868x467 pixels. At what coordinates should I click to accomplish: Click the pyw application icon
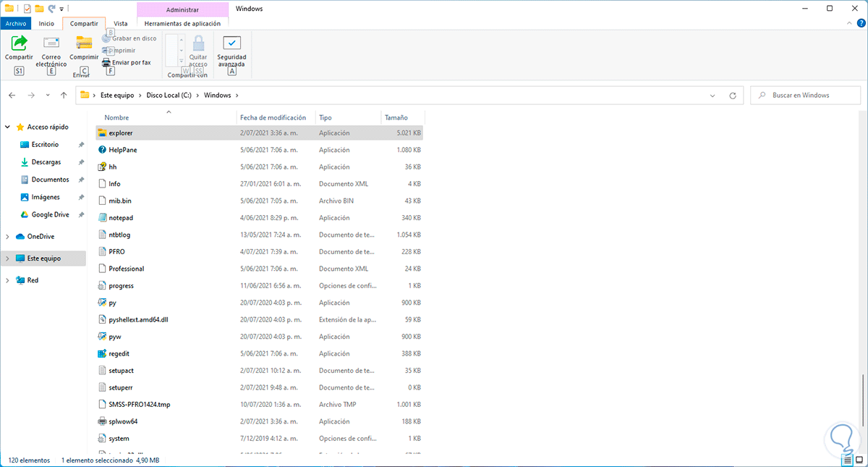102,337
